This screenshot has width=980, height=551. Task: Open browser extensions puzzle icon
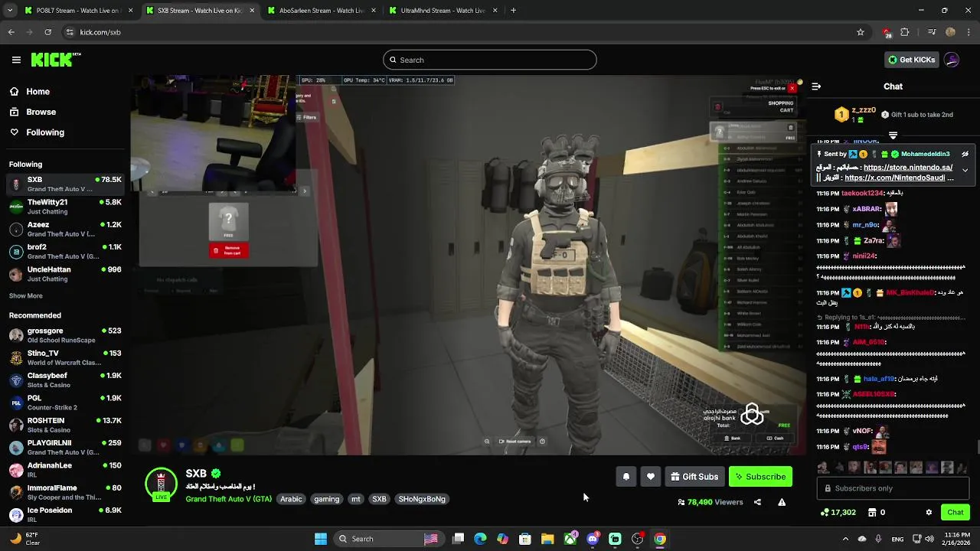point(905,32)
